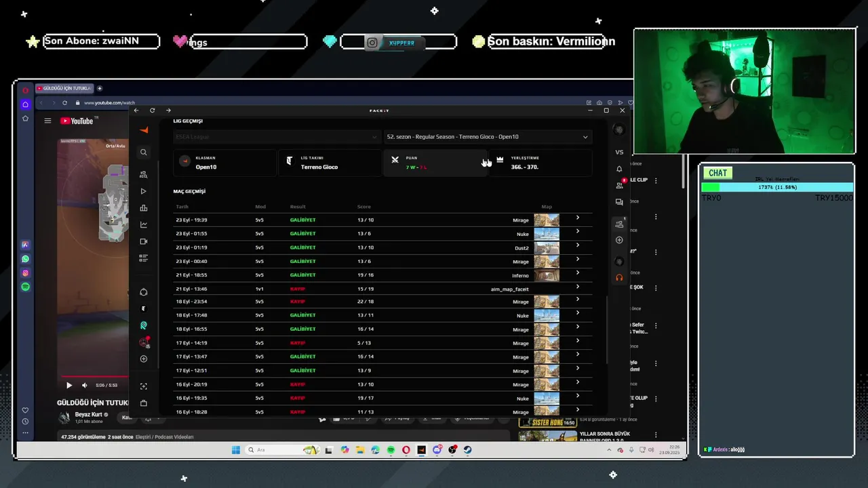Expand the 23 Eyl 01:19 Dust2 match
Image resolution: width=868 pixels, height=488 pixels.
577,245
